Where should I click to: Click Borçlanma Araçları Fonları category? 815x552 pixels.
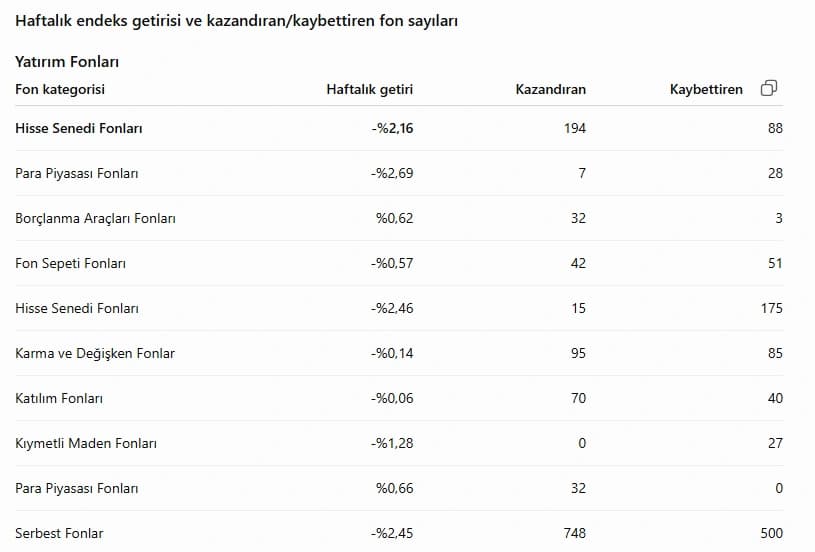(95, 218)
